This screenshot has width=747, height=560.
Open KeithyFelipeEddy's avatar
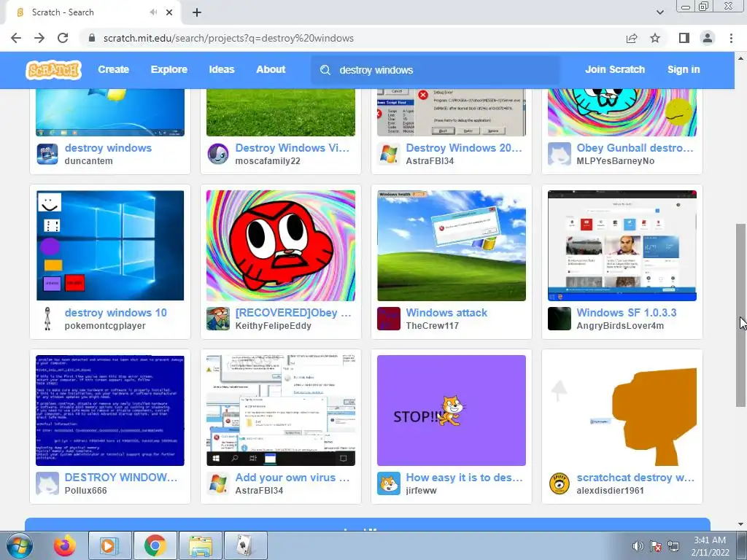point(217,319)
